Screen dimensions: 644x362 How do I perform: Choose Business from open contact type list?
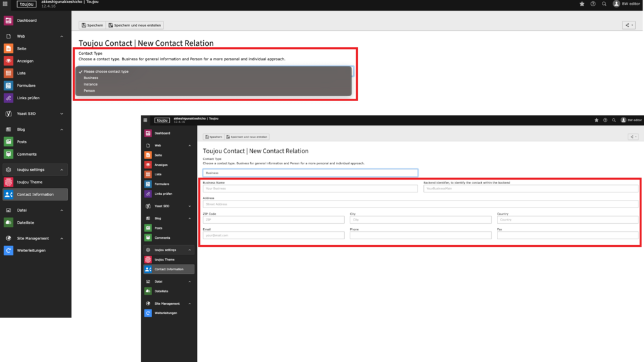[91, 78]
